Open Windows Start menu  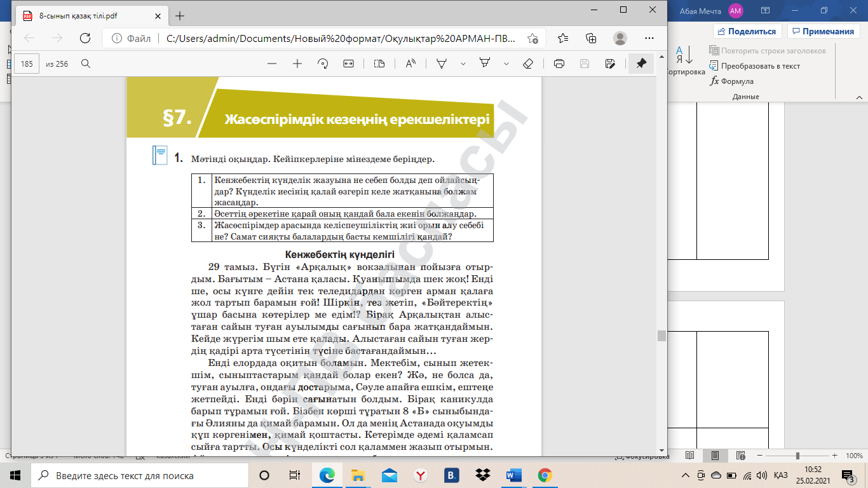(x=15, y=475)
